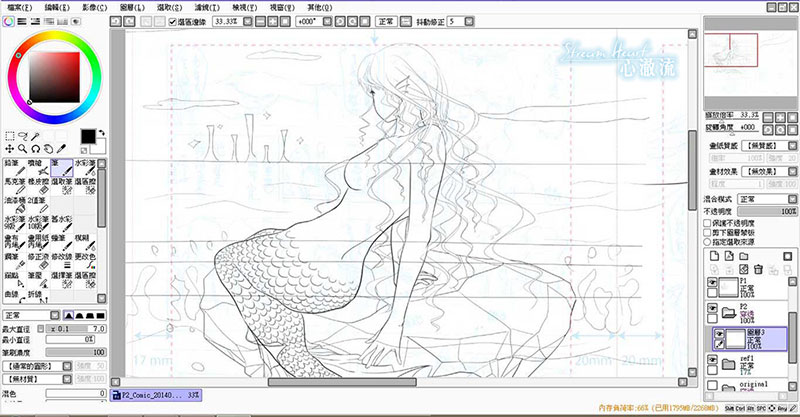Image resolution: width=800 pixels, height=417 pixels.
Task: Open the 編輯(E) edit menu
Action: coord(57,7)
